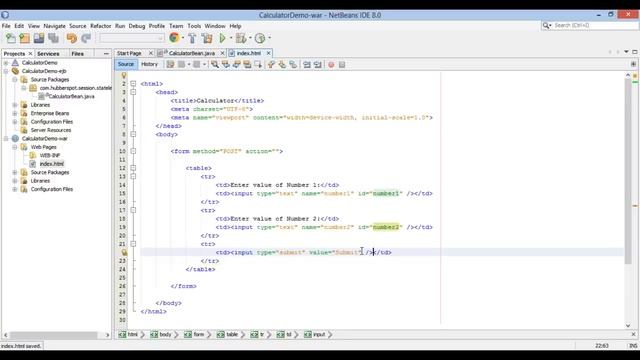Click the red Start Macro Recording icon
Viewport: 640px width, 360px height.
(x=331, y=64)
